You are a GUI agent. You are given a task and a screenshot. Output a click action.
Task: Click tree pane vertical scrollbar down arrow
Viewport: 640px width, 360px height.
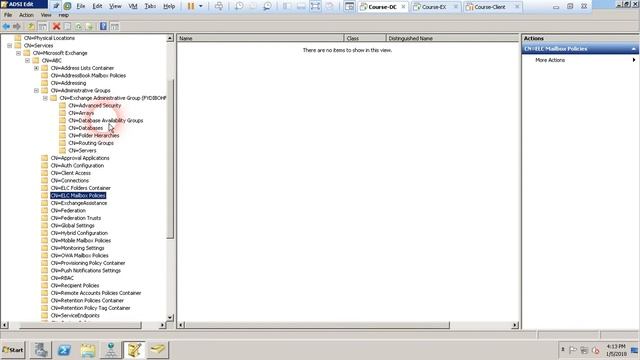click(x=170, y=318)
